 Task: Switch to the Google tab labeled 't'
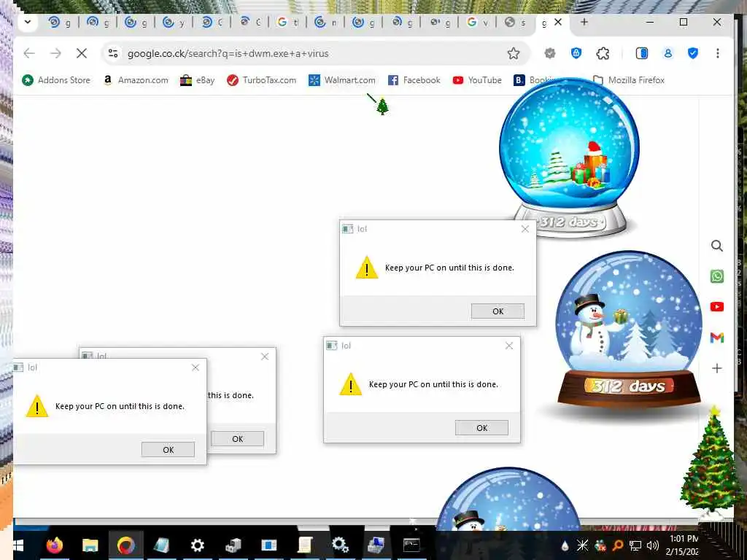[x=287, y=22]
